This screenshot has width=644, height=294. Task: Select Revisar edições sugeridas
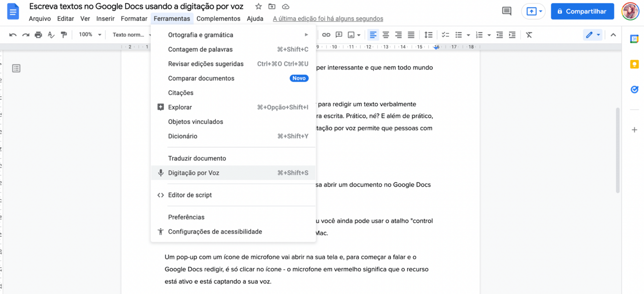point(233,64)
